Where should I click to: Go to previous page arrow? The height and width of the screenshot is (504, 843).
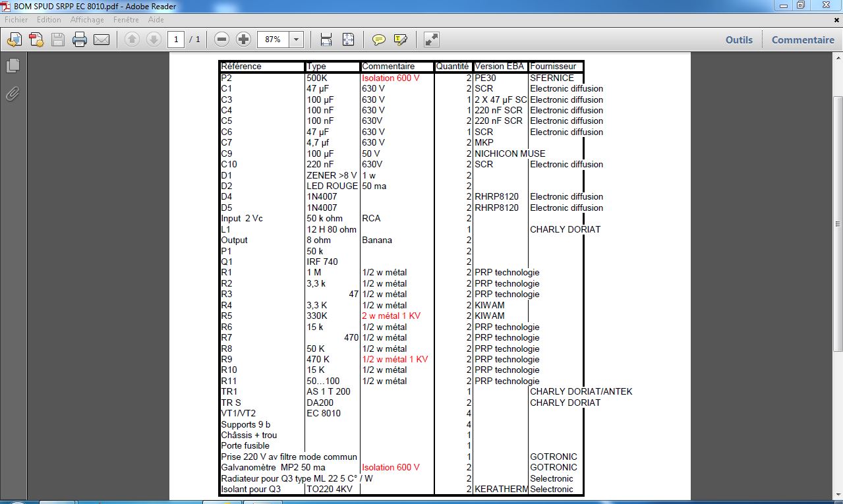coord(132,40)
